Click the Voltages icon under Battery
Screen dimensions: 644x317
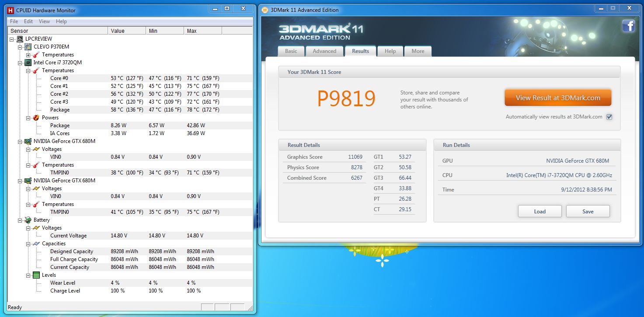[x=36, y=228]
